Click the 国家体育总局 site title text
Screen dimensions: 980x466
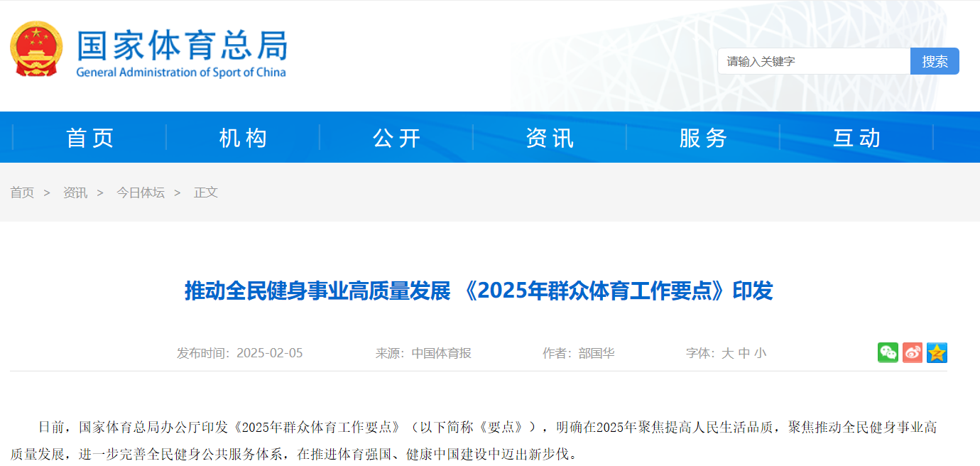182,45
